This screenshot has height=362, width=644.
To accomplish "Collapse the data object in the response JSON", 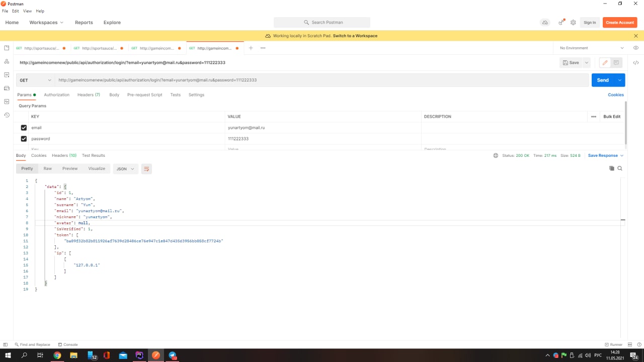I will click(65, 187).
